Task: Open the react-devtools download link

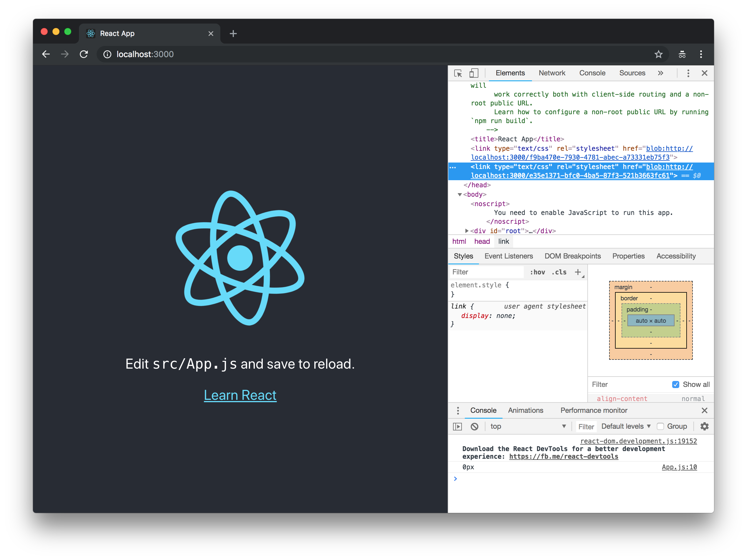Action: (563, 456)
